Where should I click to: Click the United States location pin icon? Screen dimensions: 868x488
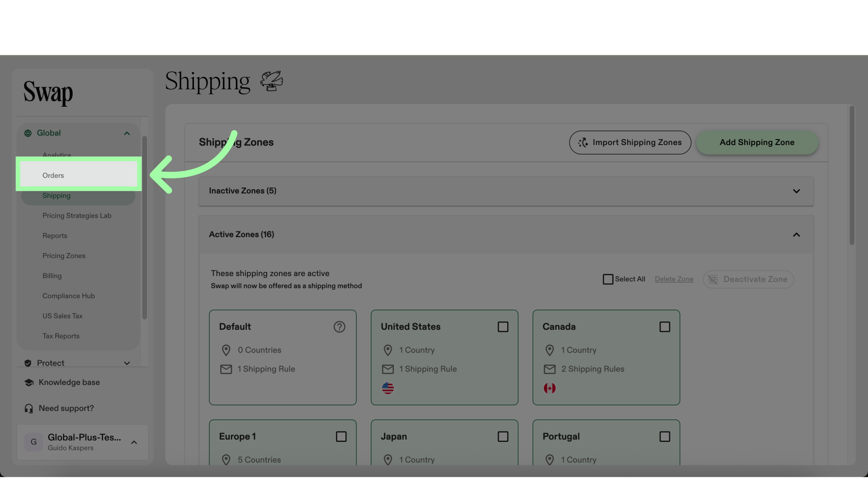point(388,350)
